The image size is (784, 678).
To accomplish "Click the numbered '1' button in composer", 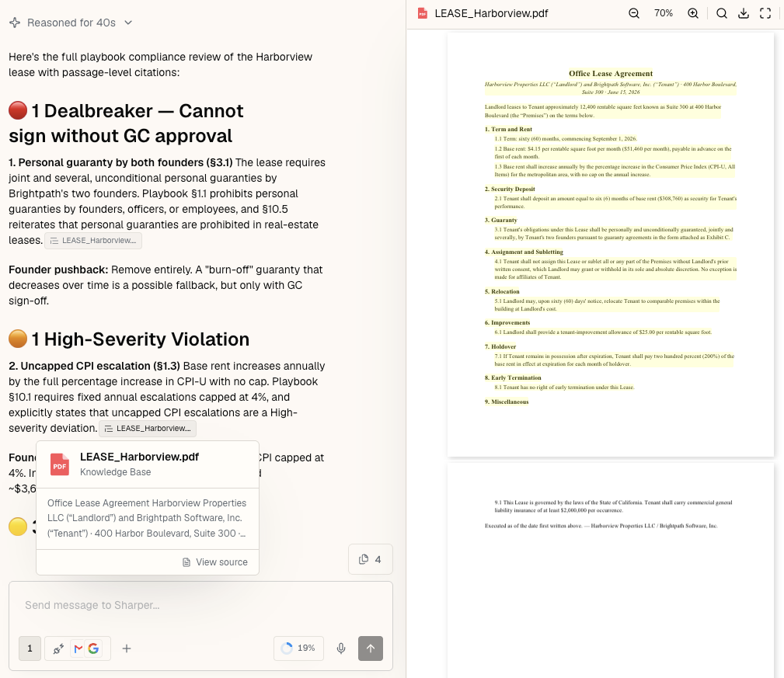I will [x=30, y=648].
